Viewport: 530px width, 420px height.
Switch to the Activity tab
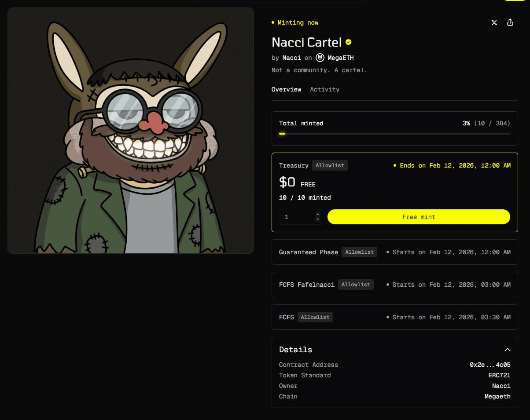pyautogui.click(x=324, y=89)
